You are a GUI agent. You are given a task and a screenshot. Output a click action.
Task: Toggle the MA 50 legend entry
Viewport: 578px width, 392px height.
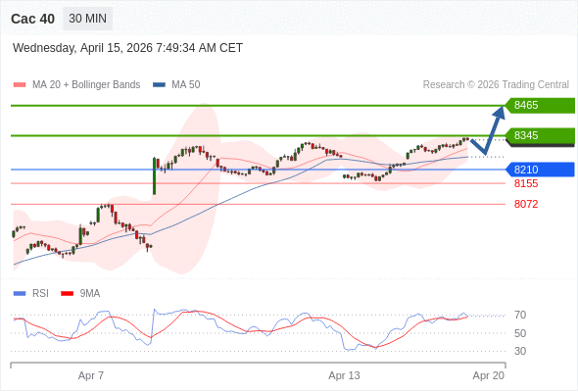click(x=176, y=85)
